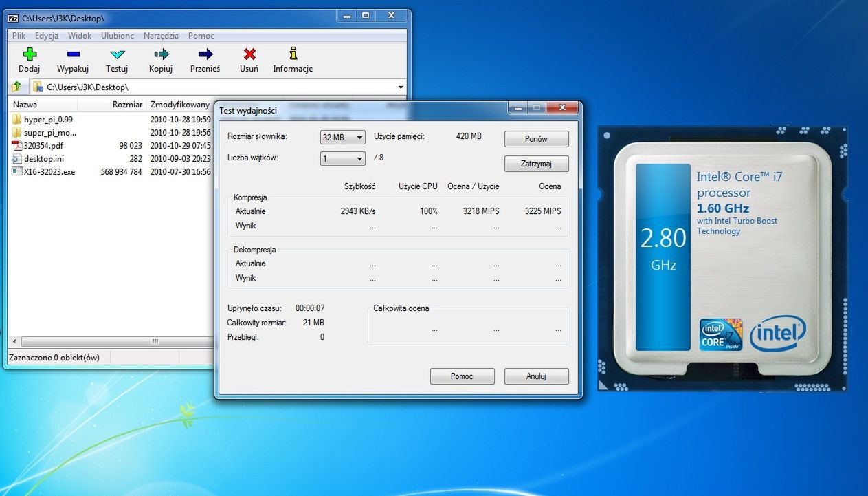The image size is (868, 496).
Task: Open the Pomoc menu
Action: (x=201, y=36)
